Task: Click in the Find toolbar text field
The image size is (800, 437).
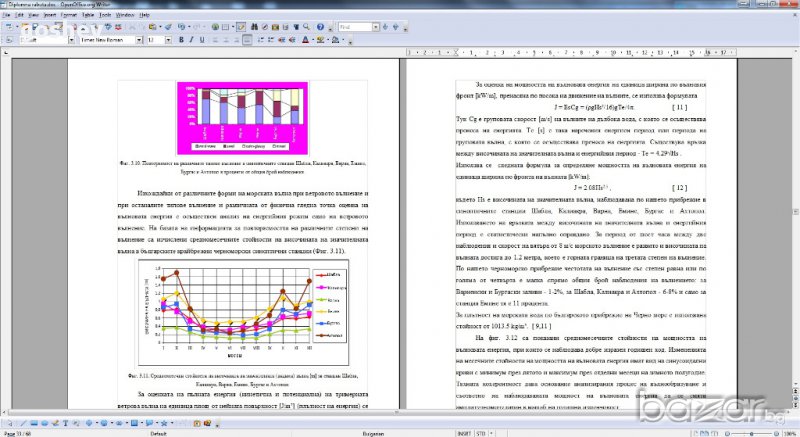Action: (x=355, y=27)
